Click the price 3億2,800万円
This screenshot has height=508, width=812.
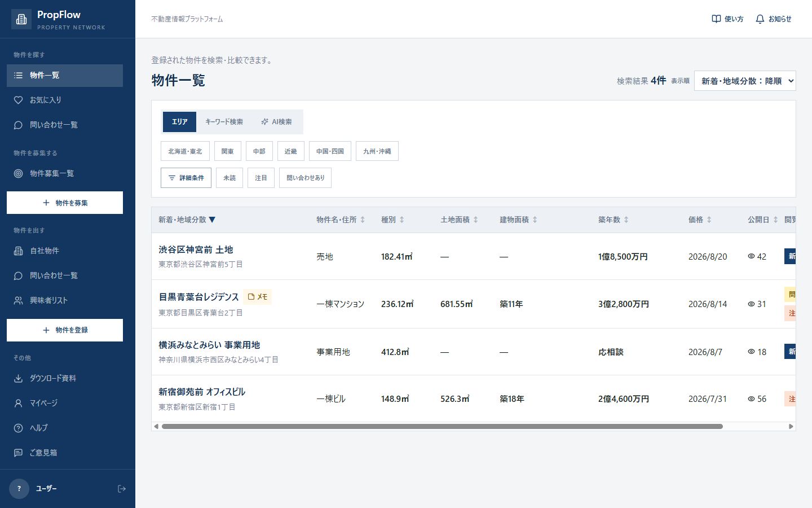click(x=624, y=304)
